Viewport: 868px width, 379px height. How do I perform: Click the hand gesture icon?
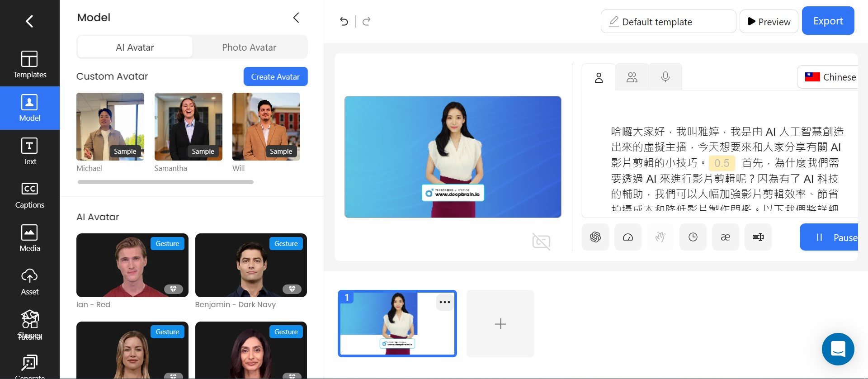coord(660,237)
